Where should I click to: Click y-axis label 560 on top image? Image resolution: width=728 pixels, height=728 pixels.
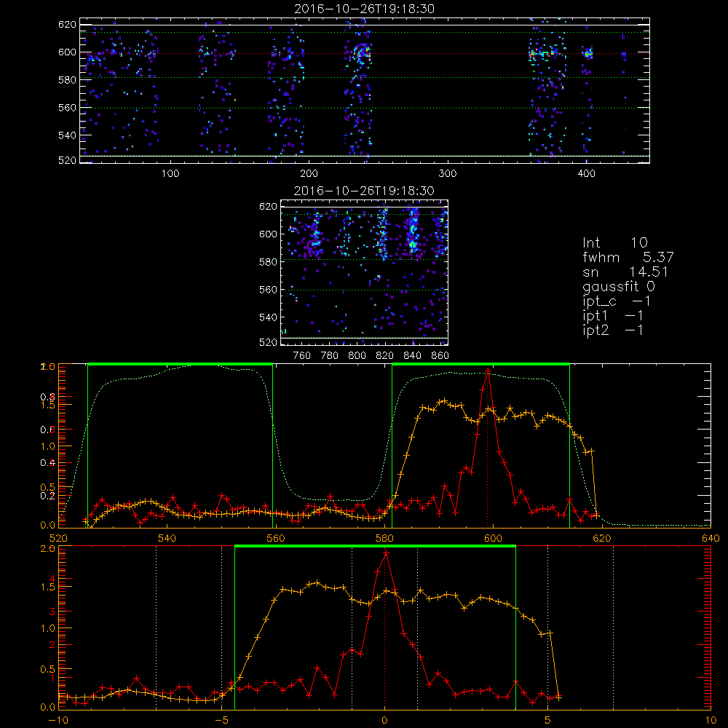67,108
